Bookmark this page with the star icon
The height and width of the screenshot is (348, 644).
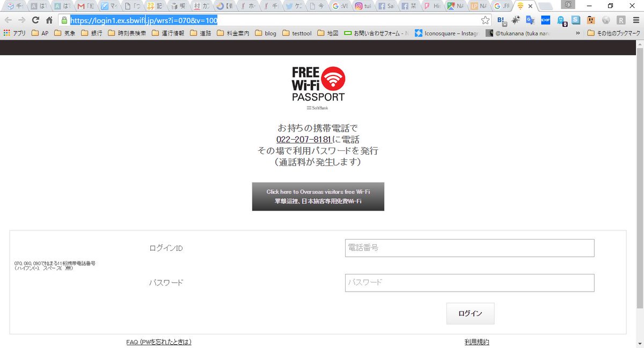485,20
